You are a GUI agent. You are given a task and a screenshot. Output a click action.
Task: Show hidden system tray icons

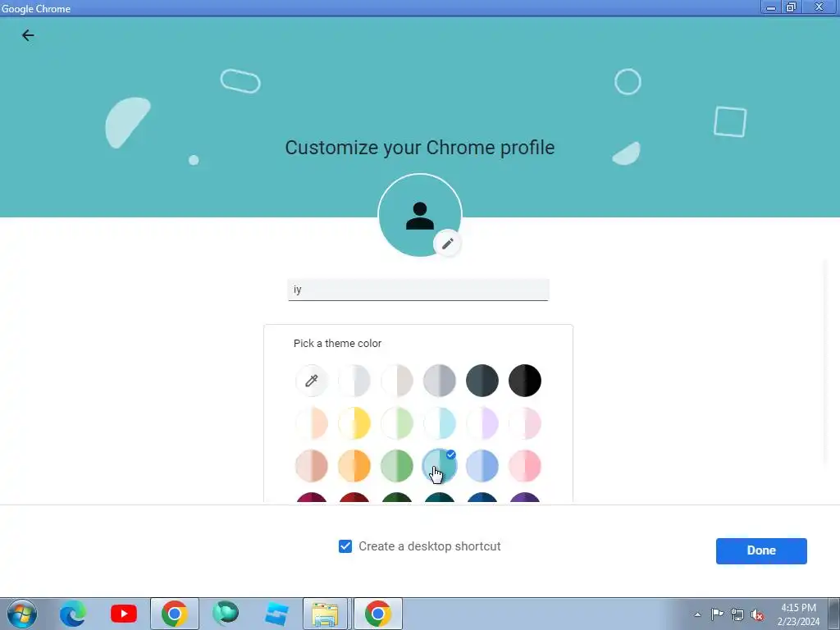point(697,614)
